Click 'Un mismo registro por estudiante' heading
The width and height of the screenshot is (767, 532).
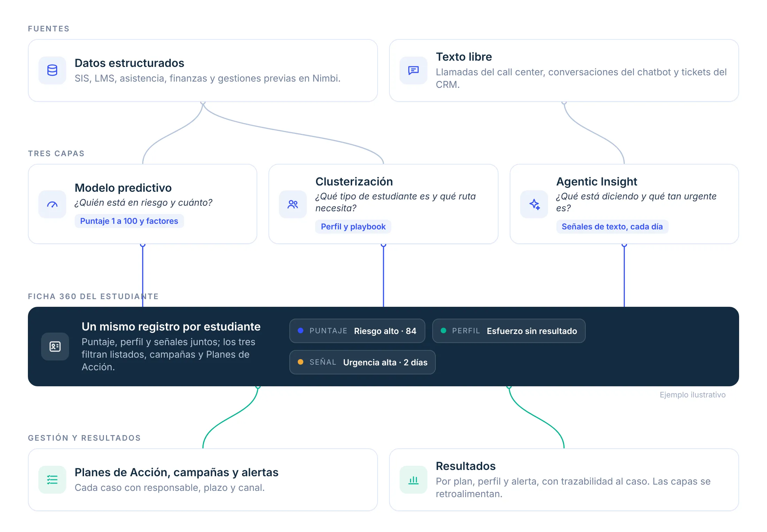[x=171, y=327]
